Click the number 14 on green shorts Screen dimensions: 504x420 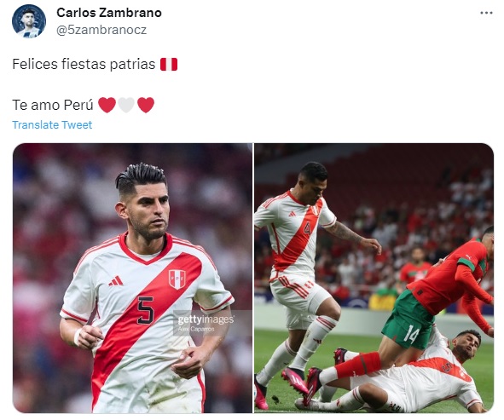tap(411, 334)
